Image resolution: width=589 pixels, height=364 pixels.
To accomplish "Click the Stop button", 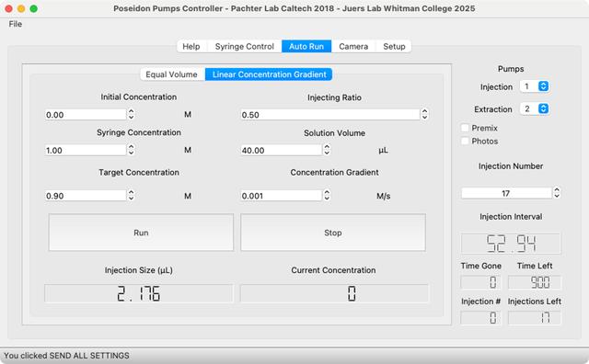I will click(333, 233).
